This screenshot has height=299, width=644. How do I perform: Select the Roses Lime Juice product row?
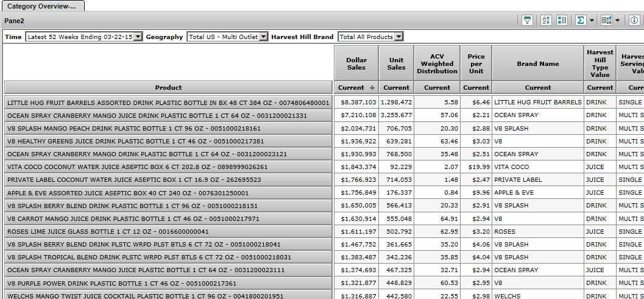point(168,232)
